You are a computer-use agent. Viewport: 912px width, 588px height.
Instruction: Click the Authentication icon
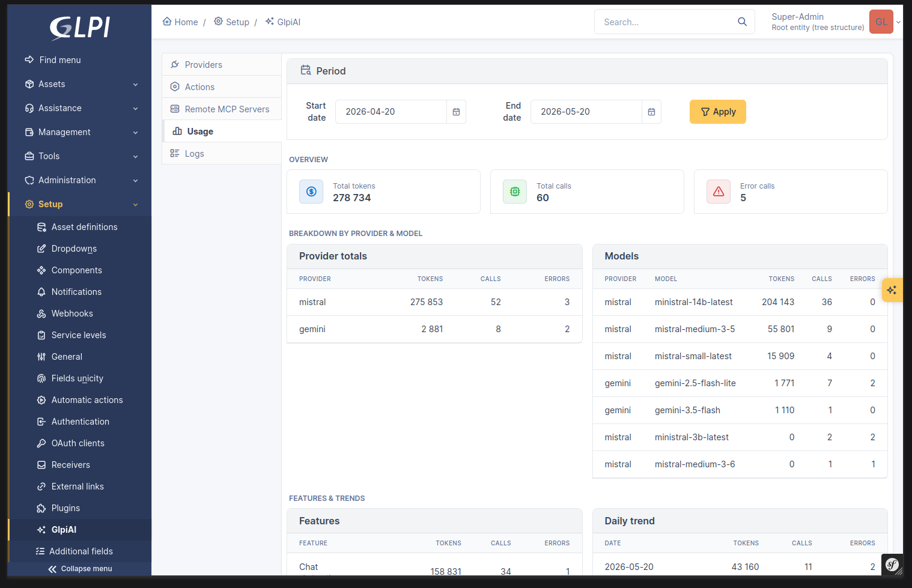41,422
